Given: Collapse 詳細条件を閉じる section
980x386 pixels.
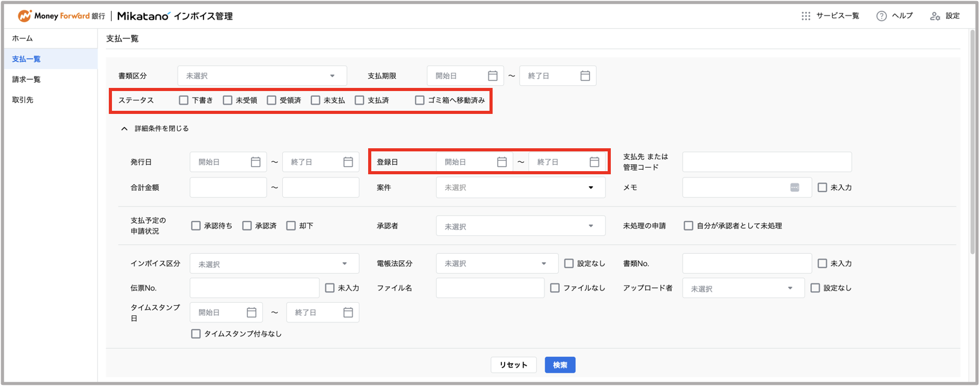Looking at the screenshot, I should pyautogui.click(x=155, y=128).
